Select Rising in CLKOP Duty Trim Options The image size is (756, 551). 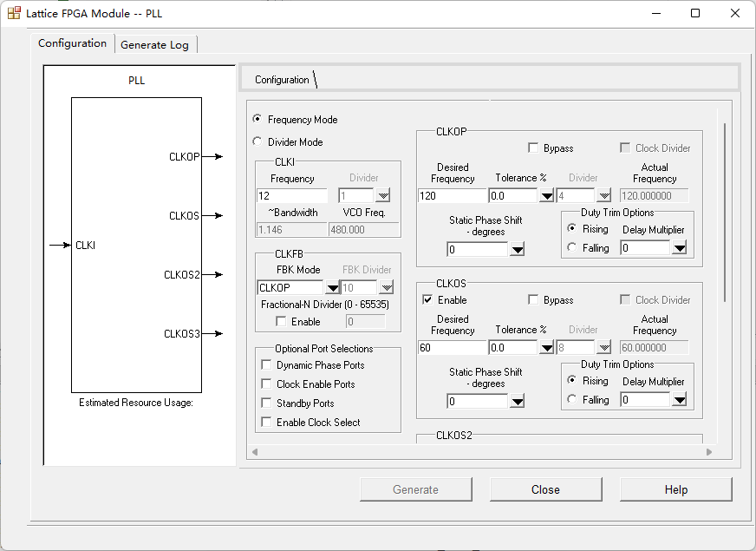click(x=572, y=227)
